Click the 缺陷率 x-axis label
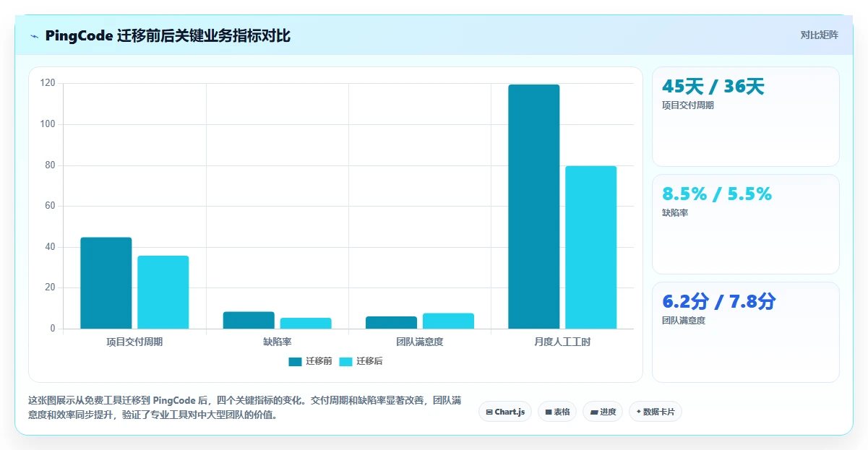868x450 pixels. tap(278, 342)
